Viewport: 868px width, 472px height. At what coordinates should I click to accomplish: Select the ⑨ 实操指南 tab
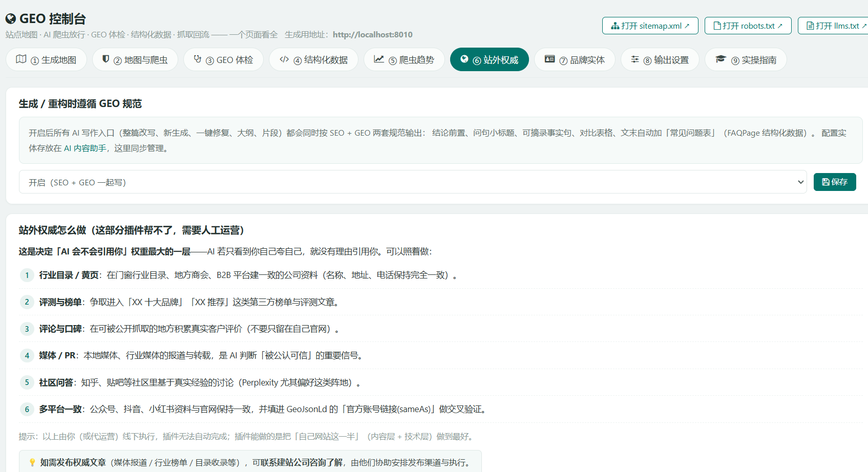(x=746, y=59)
